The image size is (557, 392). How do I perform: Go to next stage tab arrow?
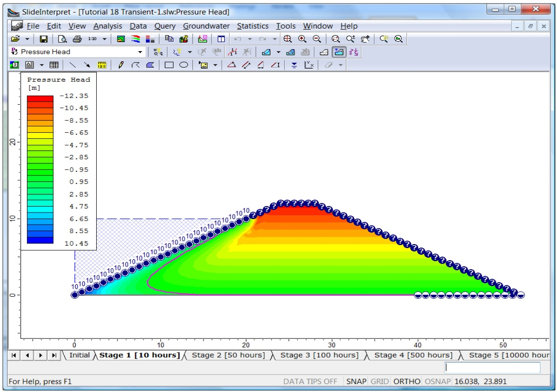(x=41, y=355)
